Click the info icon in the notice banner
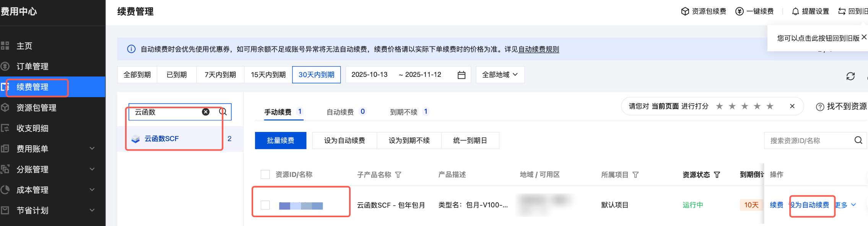Image resolution: width=868 pixels, height=226 pixels. point(131,49)
